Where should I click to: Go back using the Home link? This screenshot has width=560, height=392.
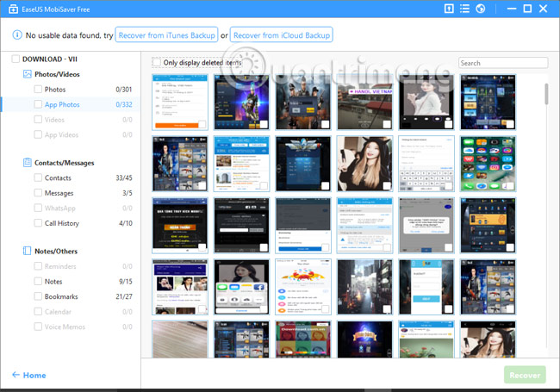click(28, 376)
